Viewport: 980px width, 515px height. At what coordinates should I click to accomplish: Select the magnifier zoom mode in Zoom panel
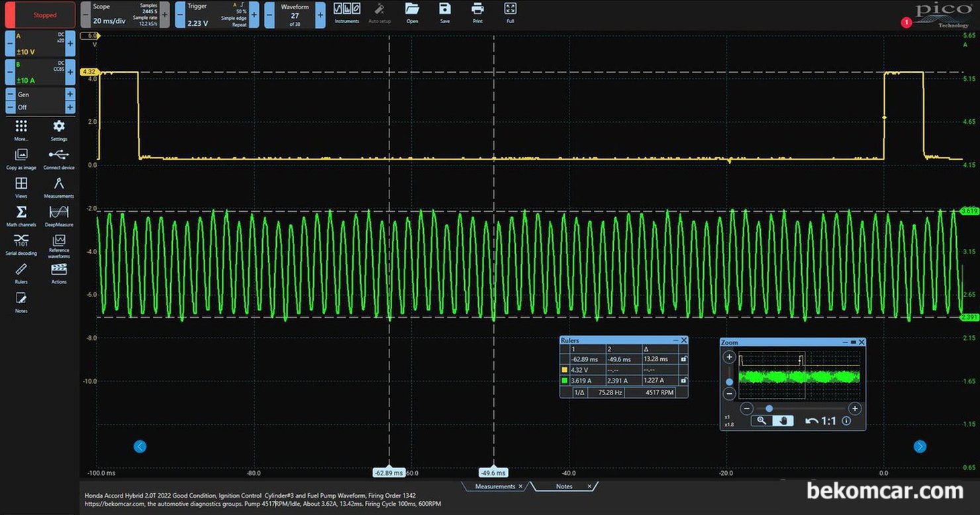pyautogui.click(x=761, y=420)
